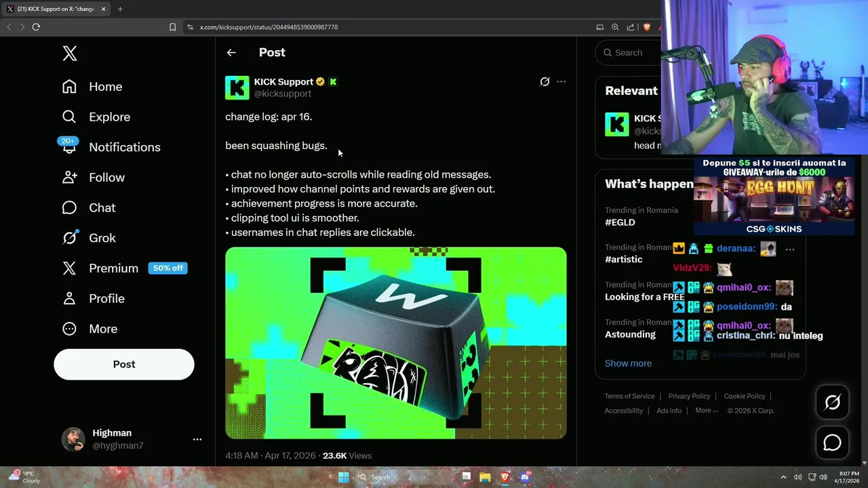Image resolution: width=868 pixels, height=488 pixels.
Task: Open post more options ellipsis
Action: point(561,81)
